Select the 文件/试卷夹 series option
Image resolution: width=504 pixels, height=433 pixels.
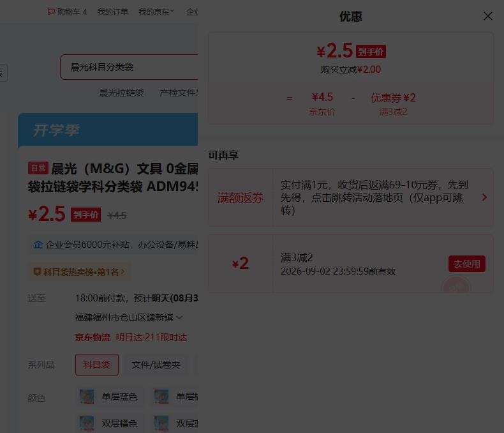point(156,365)
